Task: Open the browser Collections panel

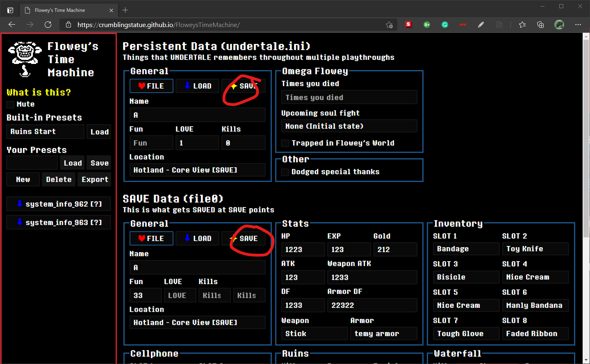Action: pos(540,25)
